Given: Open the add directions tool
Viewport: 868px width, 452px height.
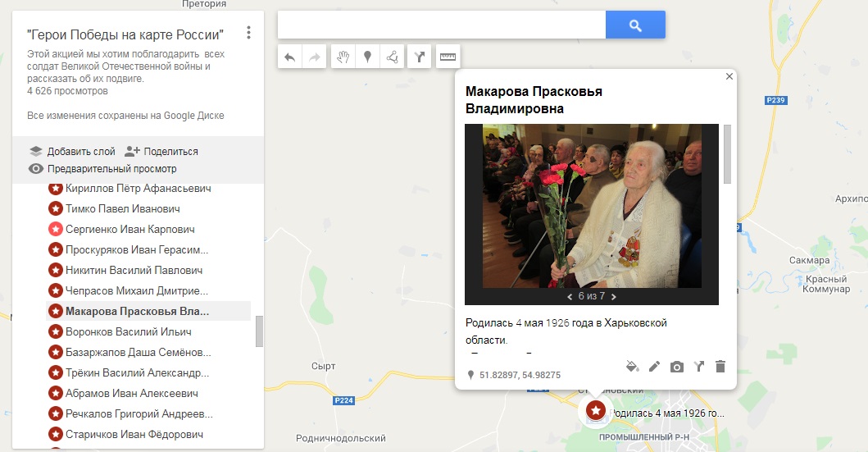Looking at the screenshot, I should [x=419, y=57].
